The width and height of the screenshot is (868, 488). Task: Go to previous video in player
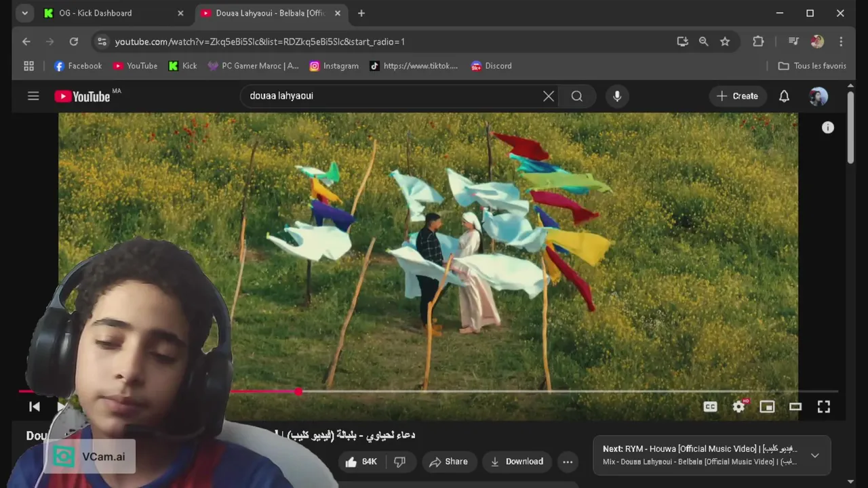click(35, 407)
